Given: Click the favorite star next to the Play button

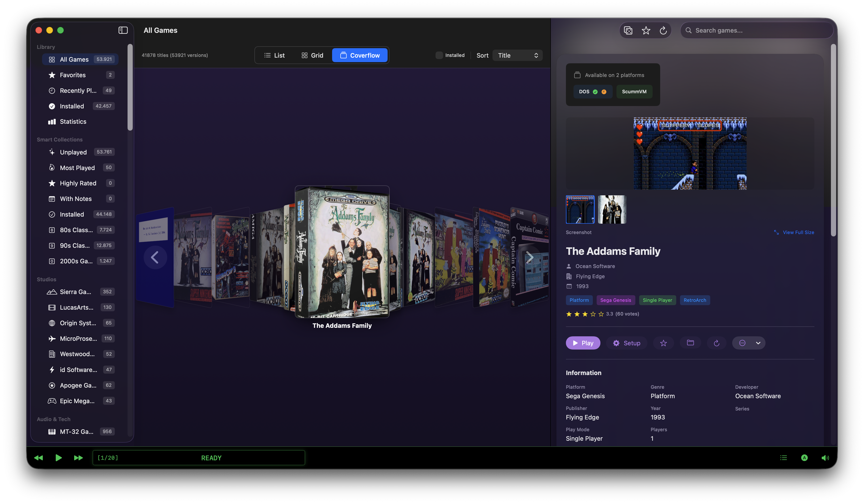Looking at the screenshot, I should pyautogui.click(x=663, y=343).
